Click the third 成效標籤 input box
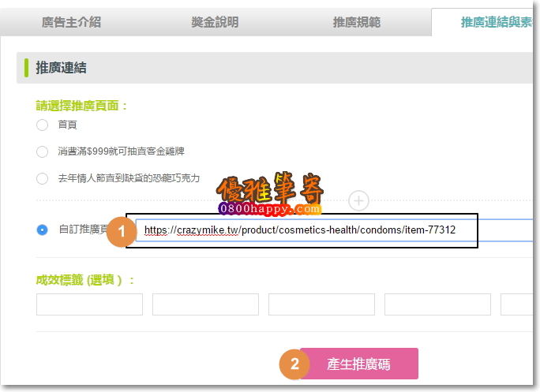 click(x=321, y=304)
